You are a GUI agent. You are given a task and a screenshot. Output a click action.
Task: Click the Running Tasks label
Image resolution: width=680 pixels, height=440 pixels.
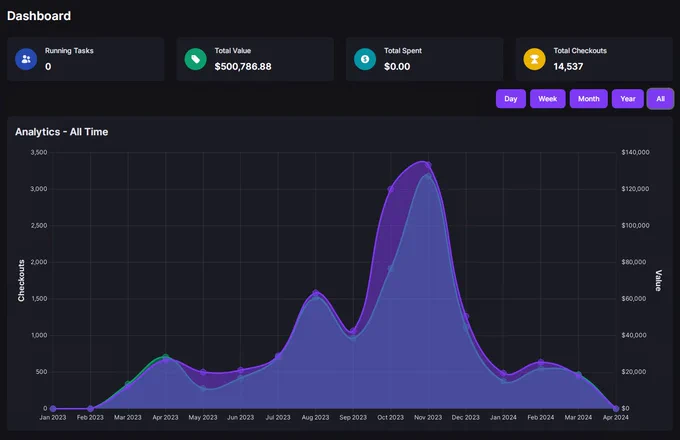[69, 51]
